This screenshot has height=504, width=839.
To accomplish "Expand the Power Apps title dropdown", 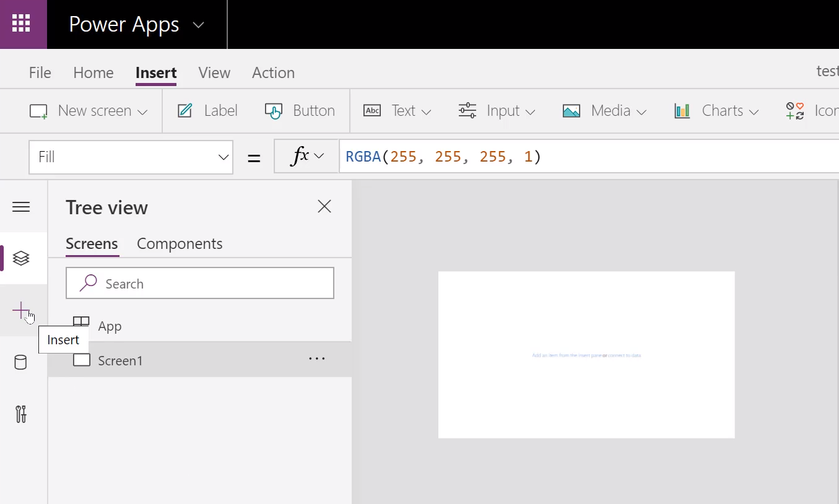I will (x=198, y=25).
